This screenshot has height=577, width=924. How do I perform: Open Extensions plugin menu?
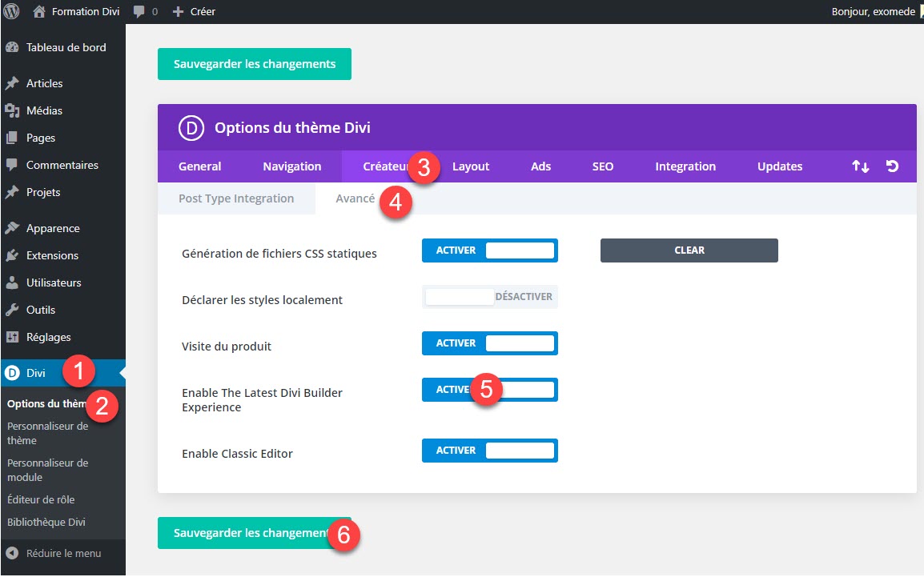(52, 255)
